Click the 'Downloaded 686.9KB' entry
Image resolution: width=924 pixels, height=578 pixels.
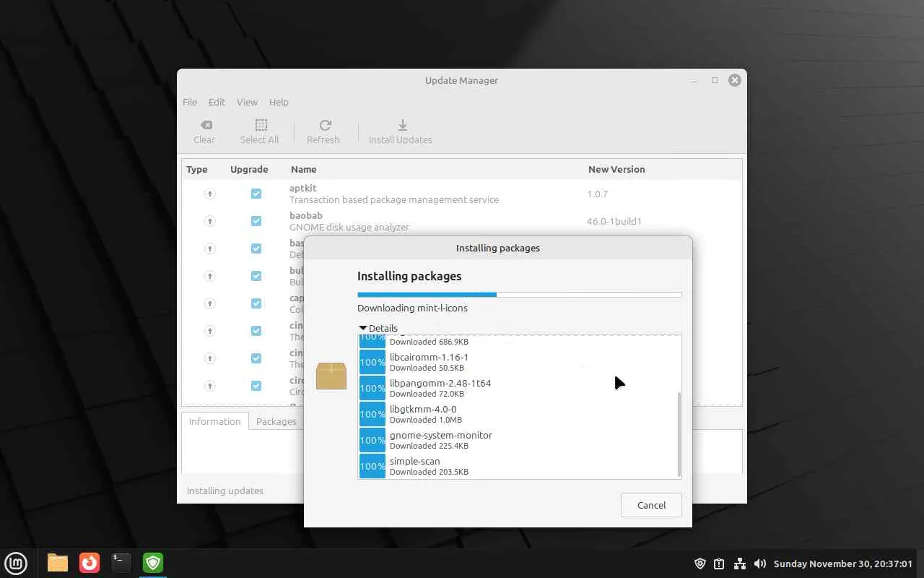pyautogui.click(x=429, y=342)
